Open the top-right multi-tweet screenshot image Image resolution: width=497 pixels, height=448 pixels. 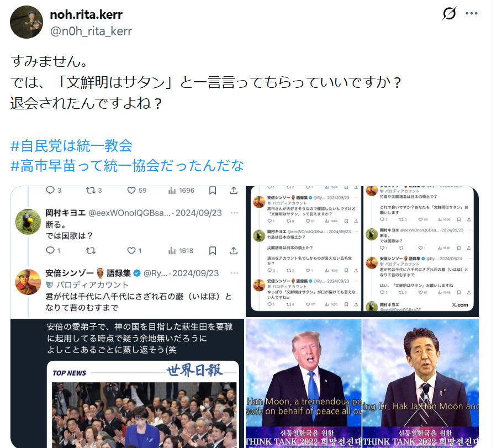(x=362, y=251)
